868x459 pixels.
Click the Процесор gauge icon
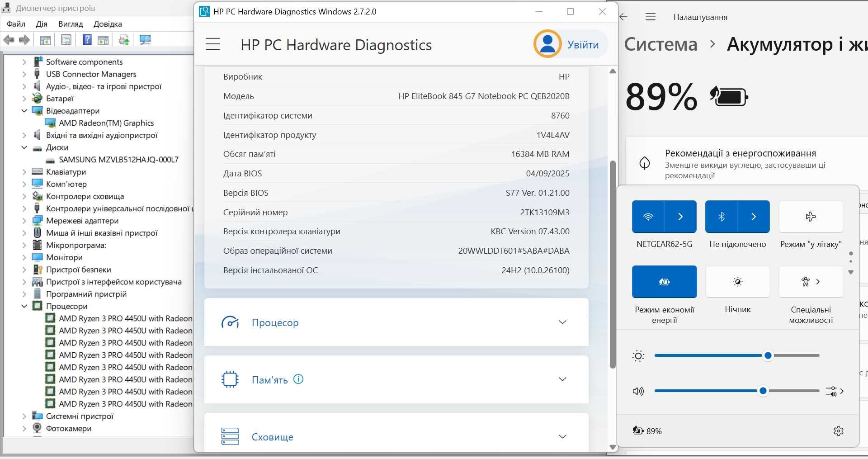[230, 322]
